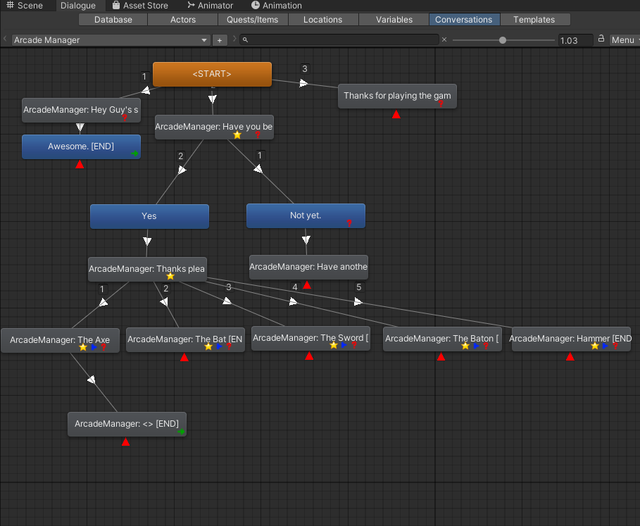
Task: Open the Asset Store tab
Action: pos(140,5)
